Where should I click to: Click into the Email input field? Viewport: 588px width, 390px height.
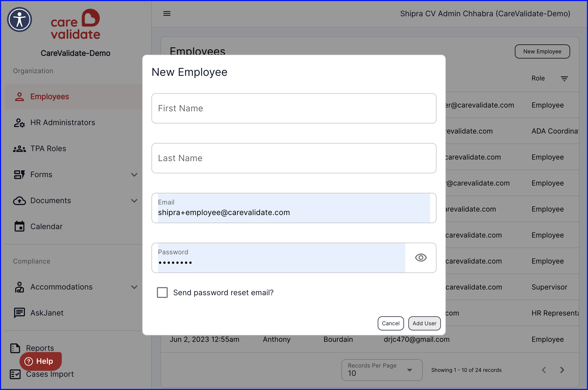pos(294,208)
